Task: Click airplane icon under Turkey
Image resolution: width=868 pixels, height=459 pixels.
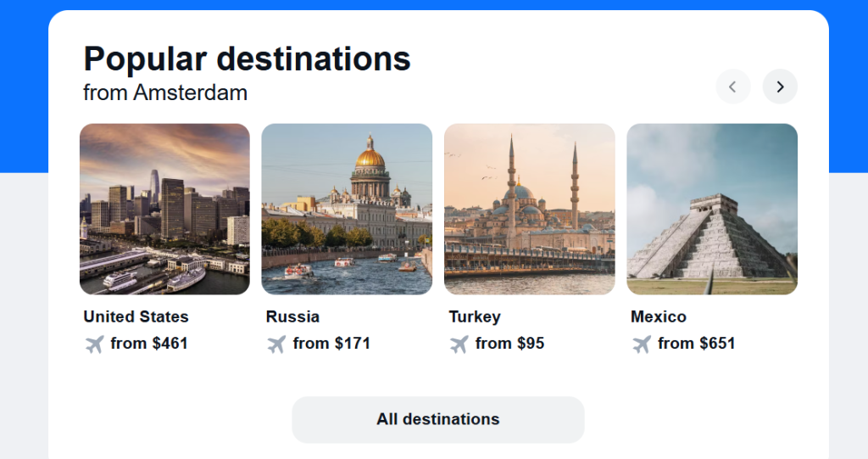Action: click(459, 344)
